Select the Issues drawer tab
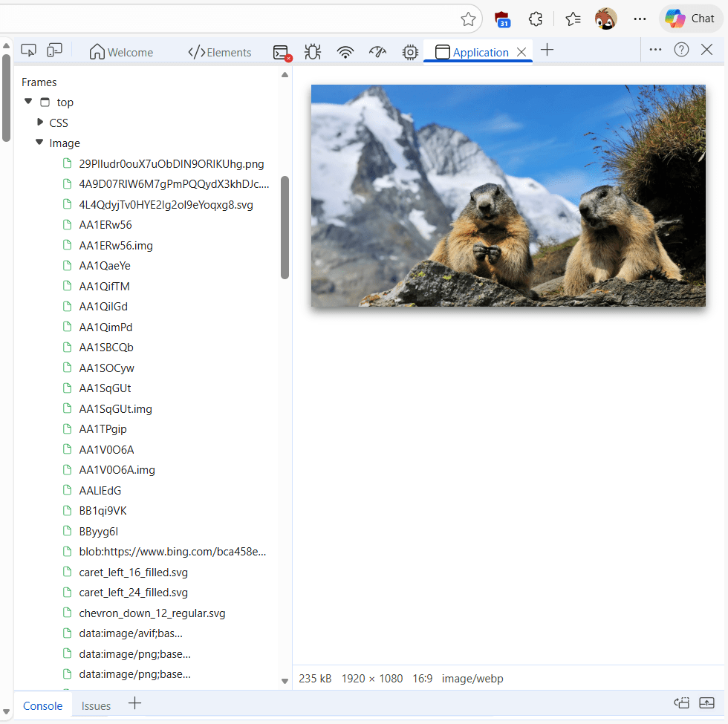Viewport: 728px width, 724px height. (96, 705)
